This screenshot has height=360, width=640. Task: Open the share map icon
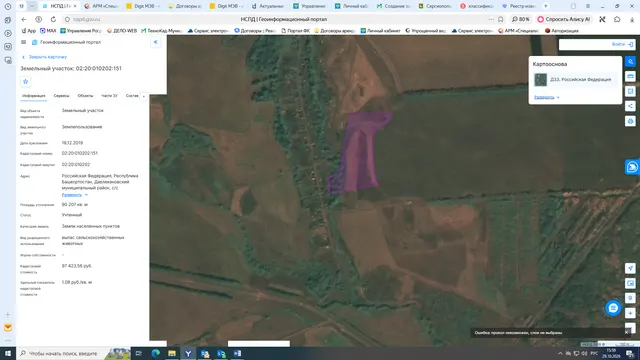click(630, 106)
